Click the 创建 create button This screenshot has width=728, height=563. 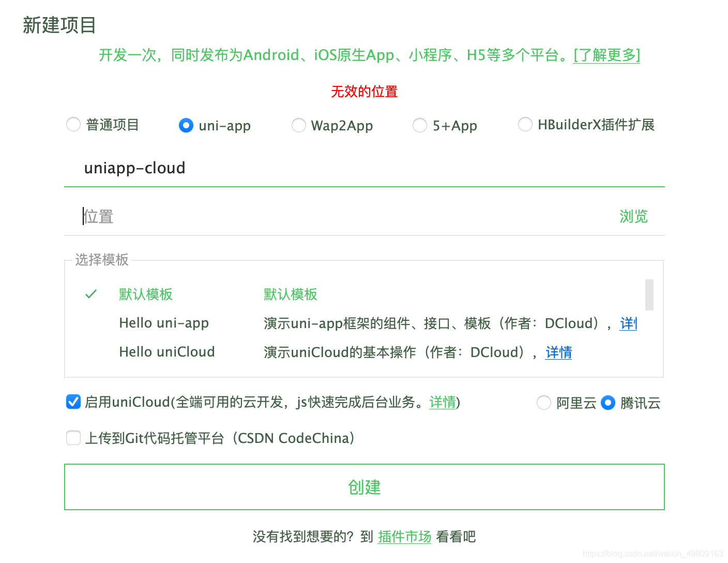pos(365,487)
